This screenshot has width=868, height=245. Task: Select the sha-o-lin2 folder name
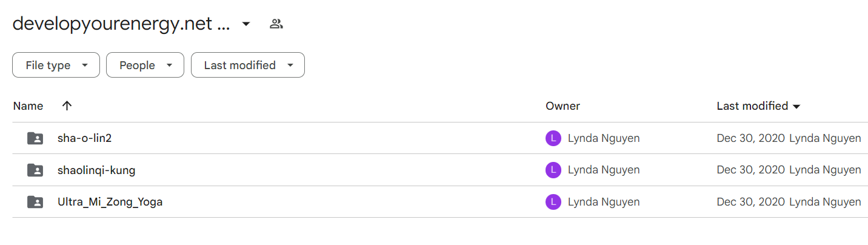[x=85, y=138]
